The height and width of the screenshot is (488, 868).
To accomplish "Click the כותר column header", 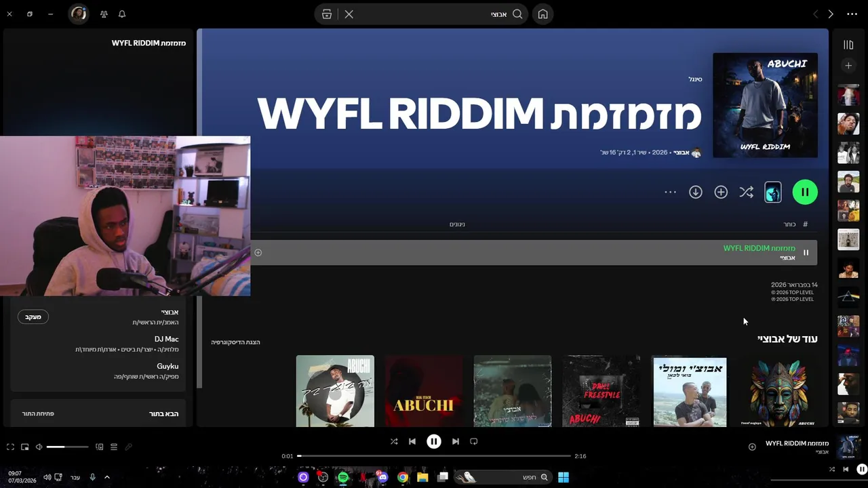I will pos(789,224).
